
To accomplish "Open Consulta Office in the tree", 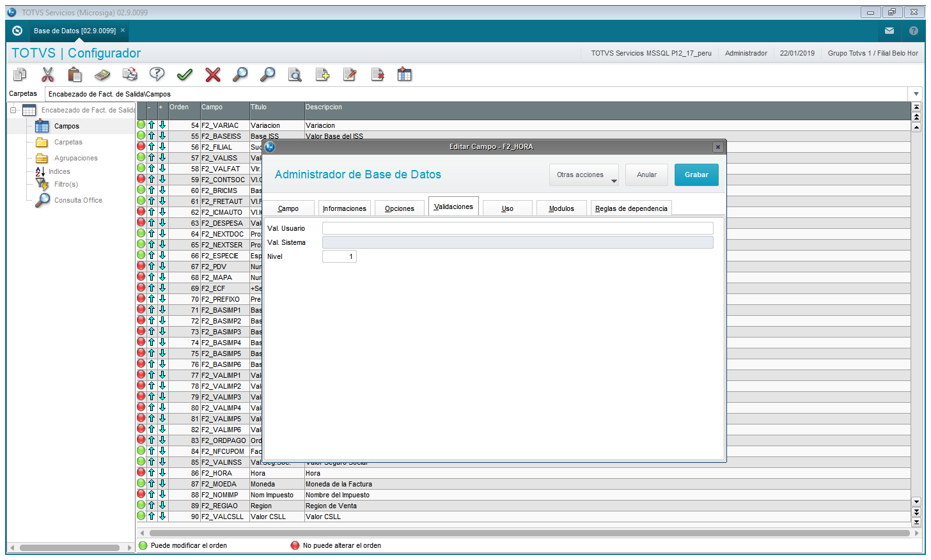I will coord(78,200).
